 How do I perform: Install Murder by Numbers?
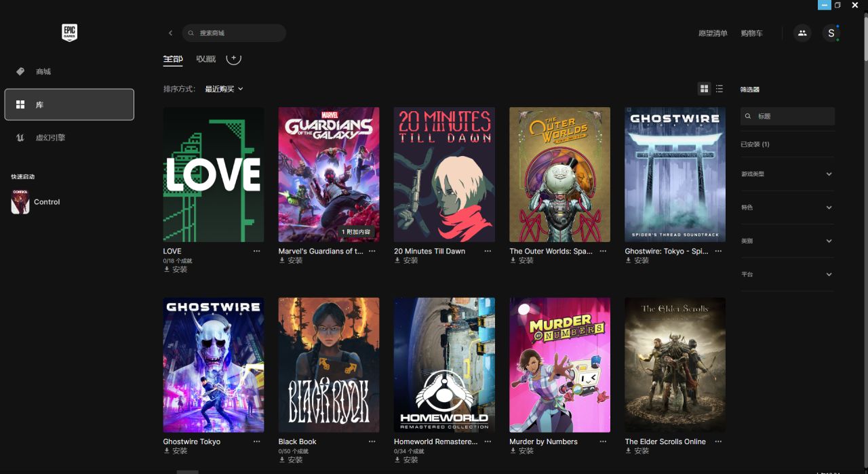pyautogui.click(x=521, y=451)
